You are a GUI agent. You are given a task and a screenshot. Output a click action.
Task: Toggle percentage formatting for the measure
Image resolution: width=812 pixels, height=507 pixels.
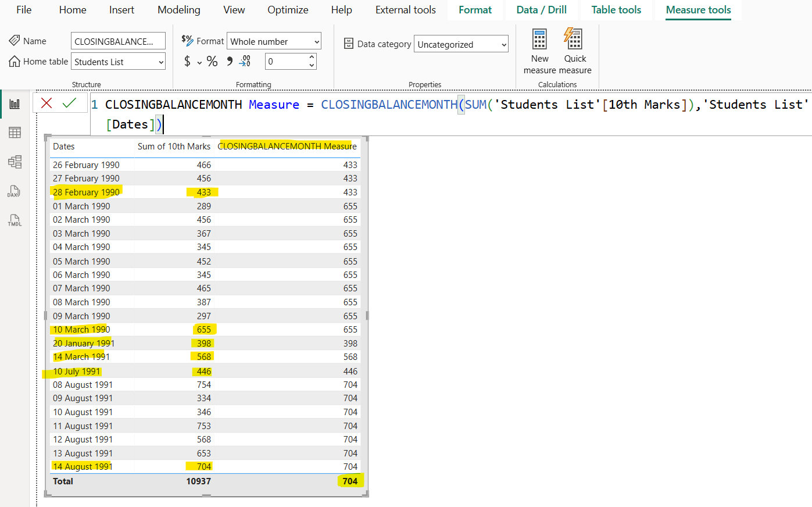(x=212, y=60)
